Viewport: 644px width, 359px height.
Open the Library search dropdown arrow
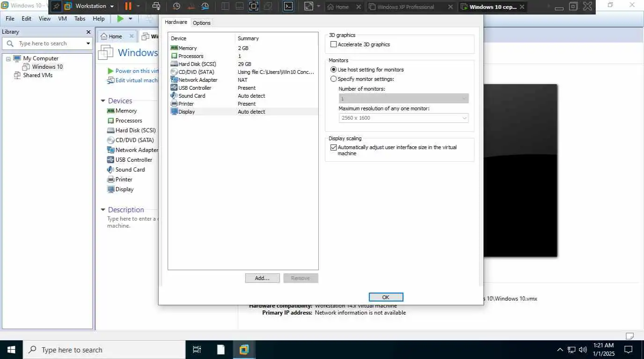click(x=88, y=43)
